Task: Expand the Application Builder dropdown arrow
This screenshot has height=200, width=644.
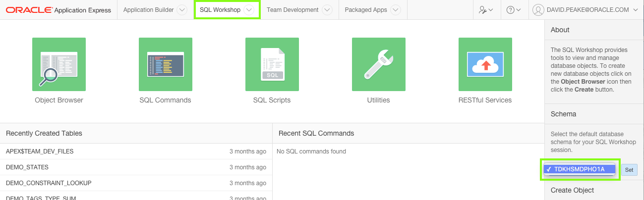Action: 182,10
